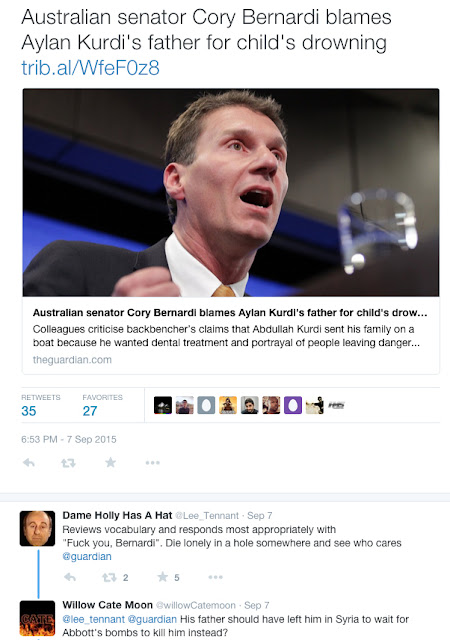Open the Cory Bernardi article photo
The height and width of the screenshot is (640, 450).
pos(231,192)
